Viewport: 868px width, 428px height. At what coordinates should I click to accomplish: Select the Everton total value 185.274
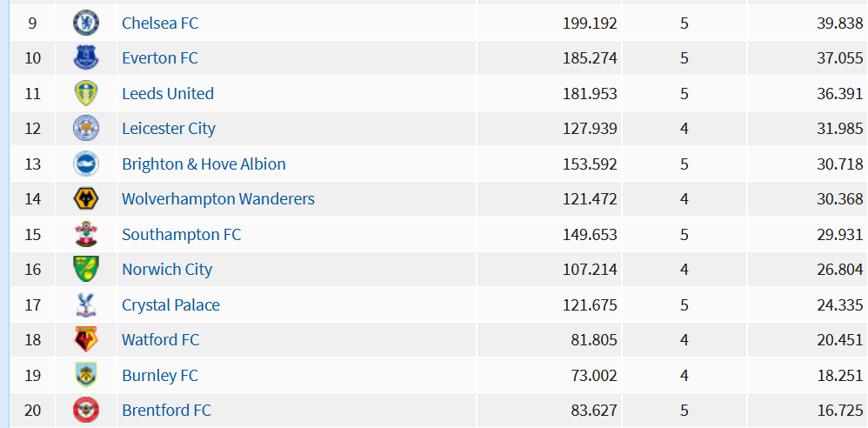click(590, 58)
